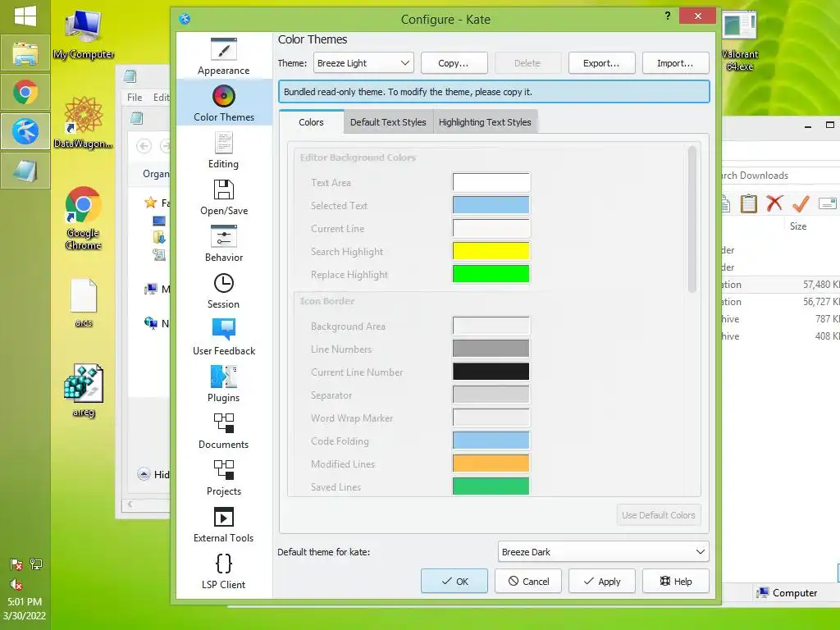The image size is (840, 630).
Task: Open Default theme for kate dropdown
Action: point(603,552)
